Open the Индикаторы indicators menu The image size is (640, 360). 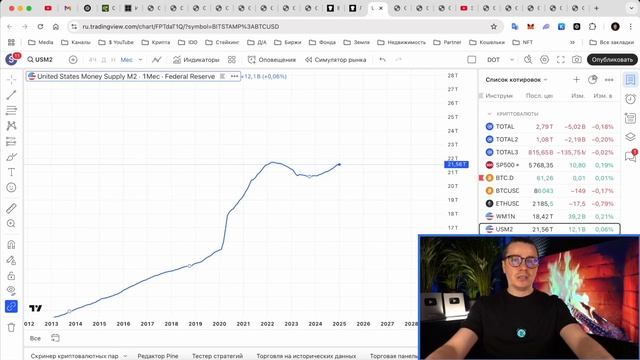point(196,60)
